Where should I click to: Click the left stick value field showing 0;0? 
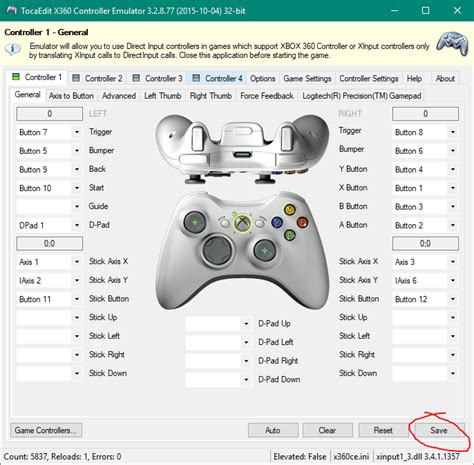pyautogui.click(x=49, y=244)
